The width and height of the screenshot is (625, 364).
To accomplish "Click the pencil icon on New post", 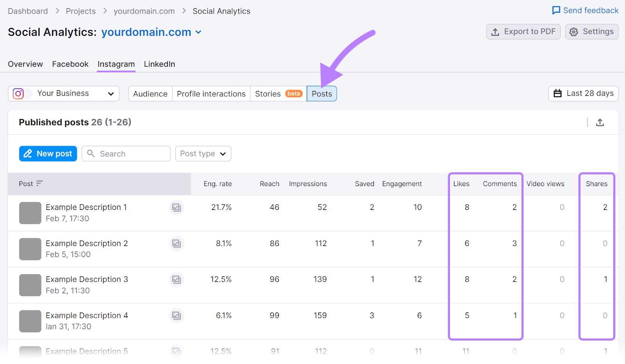I will (x=28, y=154).
